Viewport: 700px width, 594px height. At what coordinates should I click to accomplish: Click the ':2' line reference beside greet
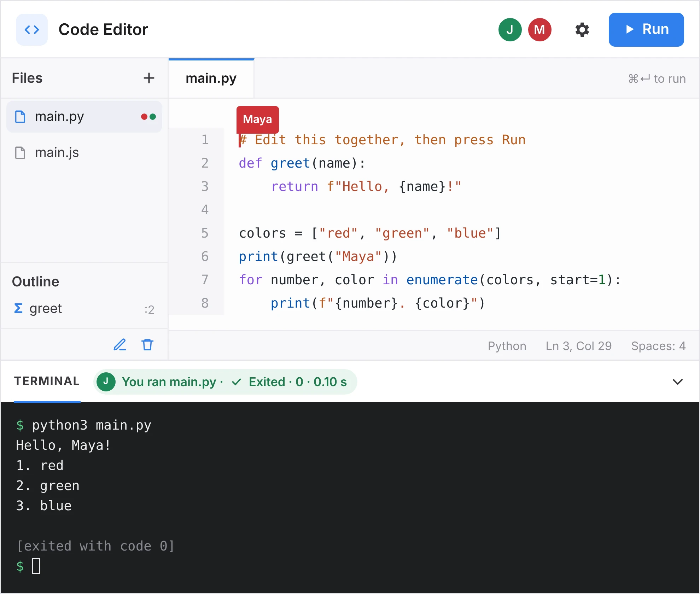point(149,310)
